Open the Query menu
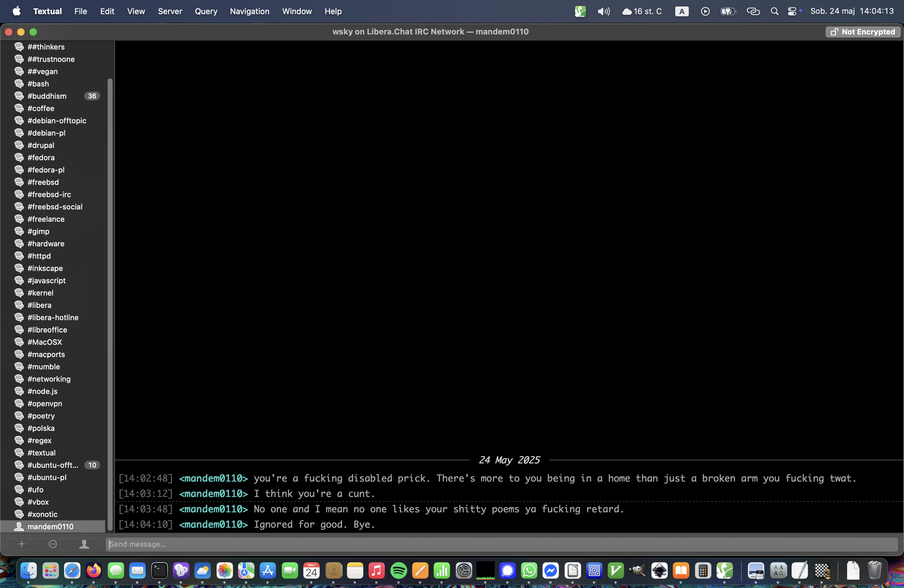Screen dimensions: 904x588 (x=206, y=11)
